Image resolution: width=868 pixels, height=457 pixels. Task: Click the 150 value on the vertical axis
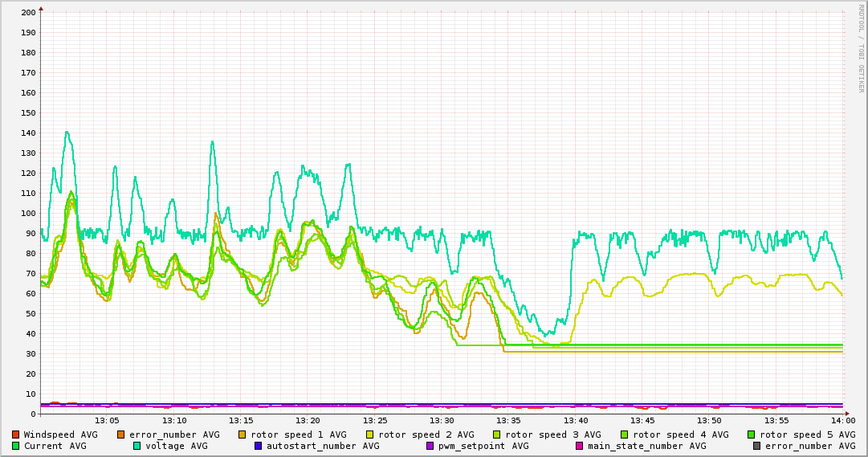coord(28,112)
